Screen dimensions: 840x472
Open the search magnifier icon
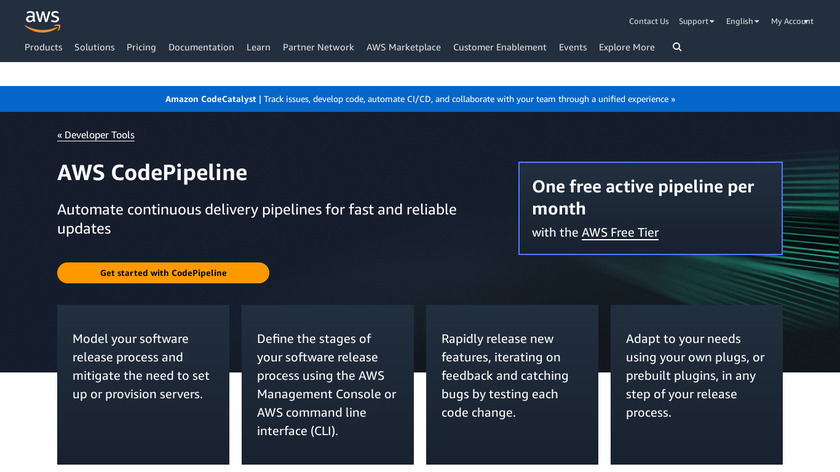coord(677,47)
